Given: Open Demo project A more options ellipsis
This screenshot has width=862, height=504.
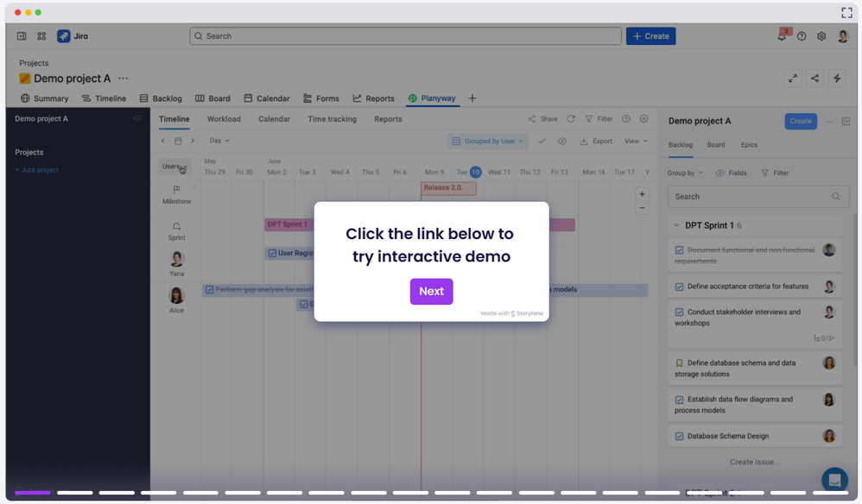Looking at the screenshot, I should point(124,79).
